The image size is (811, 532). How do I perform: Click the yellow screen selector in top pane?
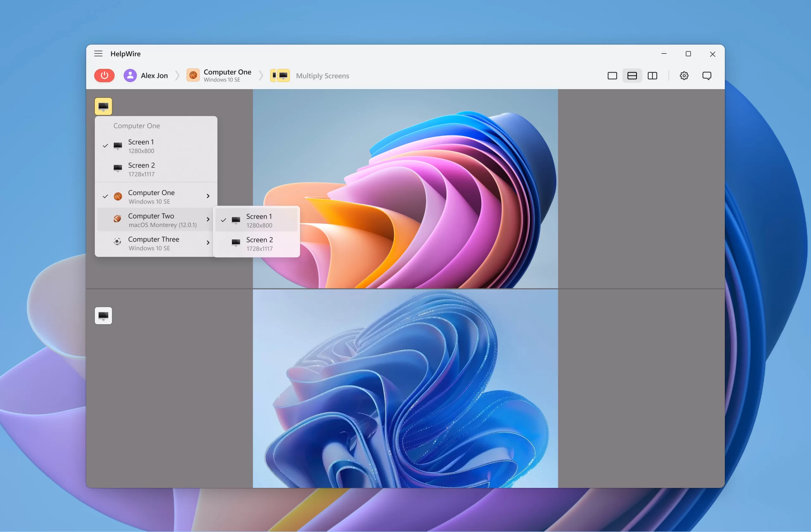click(103, 107)
